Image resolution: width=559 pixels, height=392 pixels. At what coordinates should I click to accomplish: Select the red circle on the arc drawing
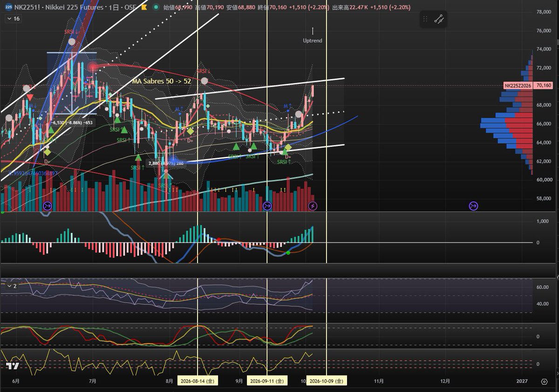[x=92, y=68]
